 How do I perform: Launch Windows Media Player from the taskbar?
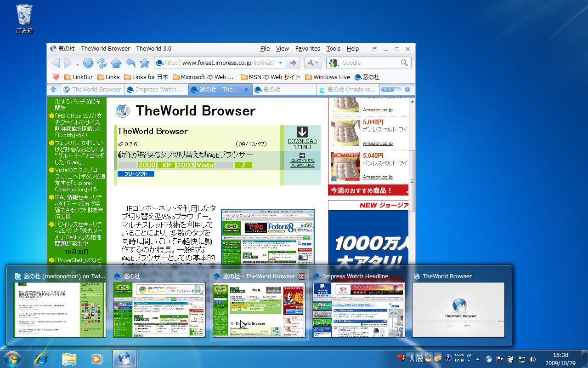coord(96,359)
